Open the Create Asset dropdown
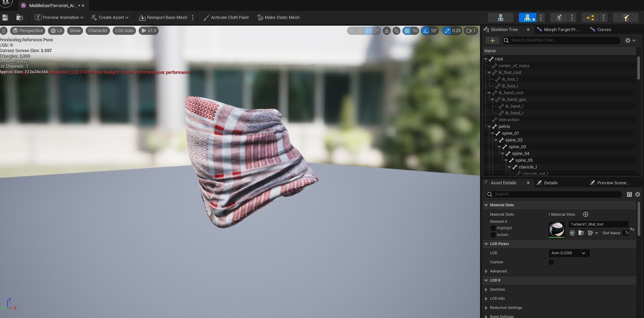This screenshot has height=318, width=644. coord(110,18)
